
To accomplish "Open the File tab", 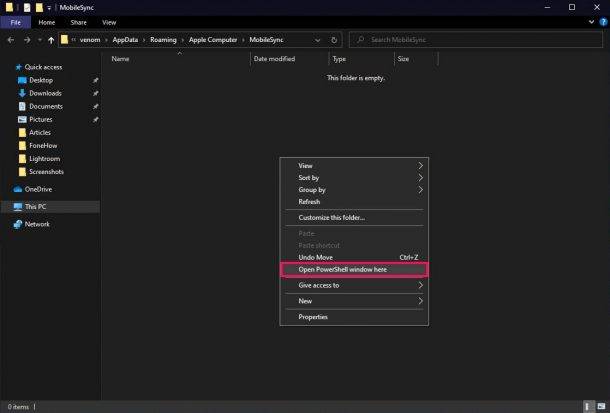I will [x=15, y=22].
